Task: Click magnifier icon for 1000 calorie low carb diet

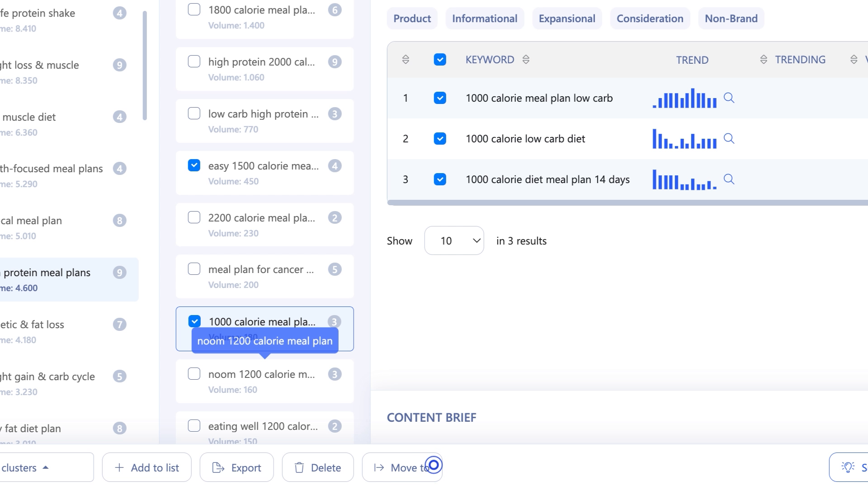Action: (729, 139)
